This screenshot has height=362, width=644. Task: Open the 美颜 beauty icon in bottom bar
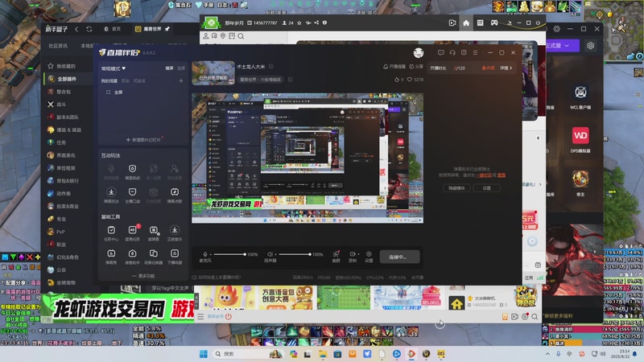(x=336, y=254)
